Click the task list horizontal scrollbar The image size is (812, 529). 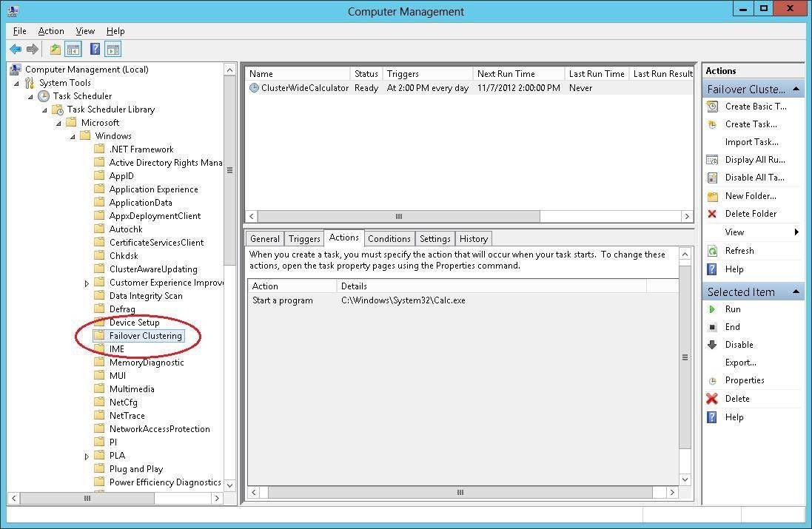pyautogui.click(x=398, y=217)
